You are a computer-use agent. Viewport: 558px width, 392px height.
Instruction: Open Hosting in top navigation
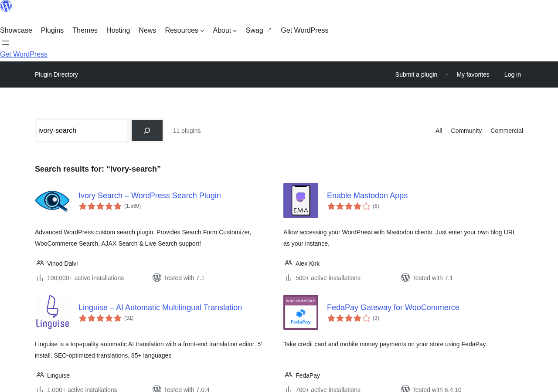pos(118,30)
